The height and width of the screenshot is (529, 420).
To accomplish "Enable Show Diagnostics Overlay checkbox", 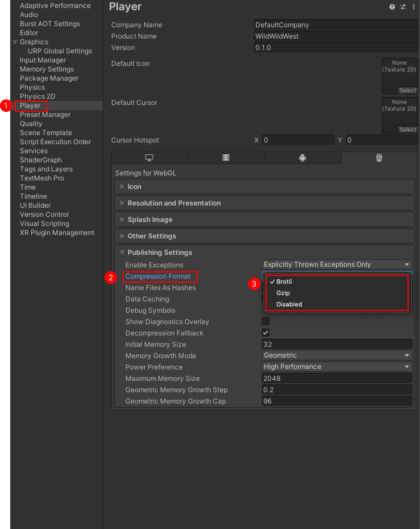I will click(x=265, y=321).
